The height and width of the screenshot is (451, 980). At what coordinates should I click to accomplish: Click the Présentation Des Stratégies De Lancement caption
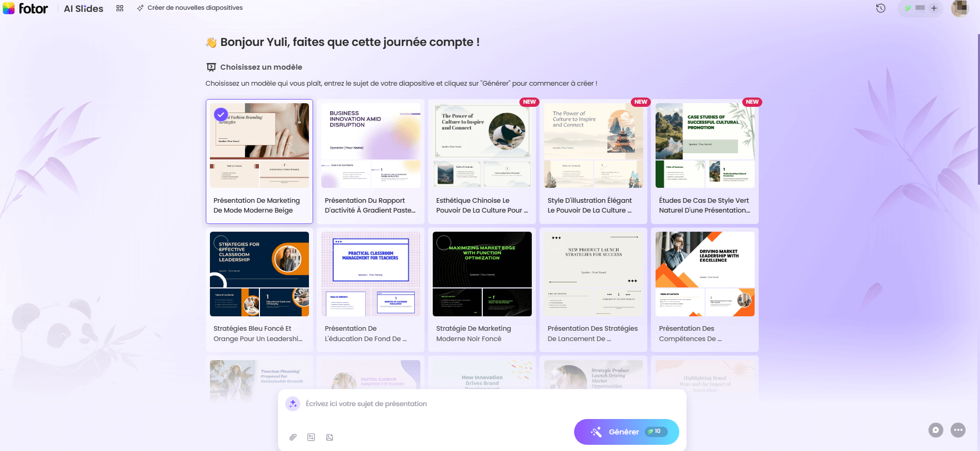coord(593,333)
